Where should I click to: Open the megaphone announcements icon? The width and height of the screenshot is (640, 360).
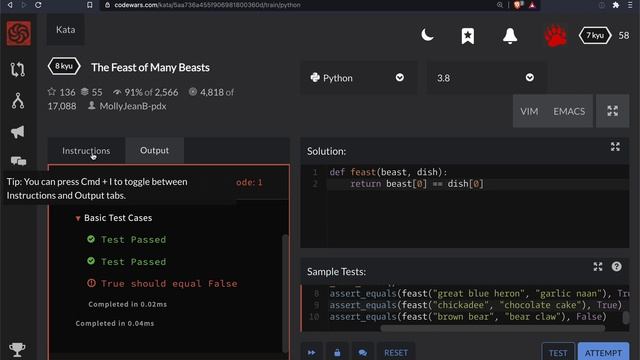[18, 132]
